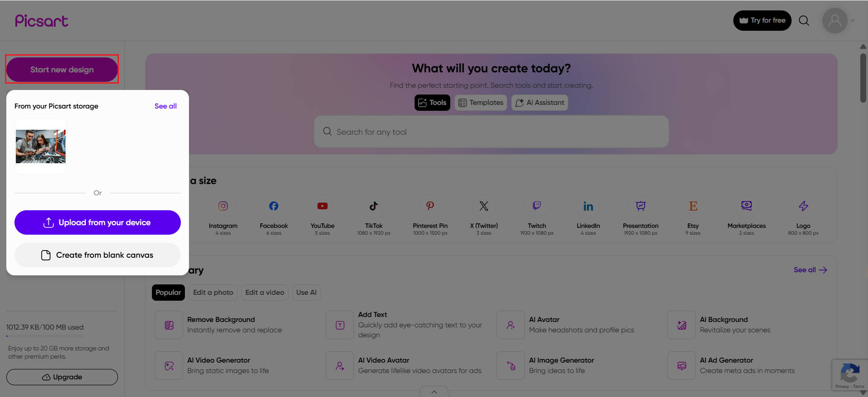Image resolution: width=868 pixels, height=397 pixels.
Task: Select the Use AI tab
Action: (x=306, y=293)
